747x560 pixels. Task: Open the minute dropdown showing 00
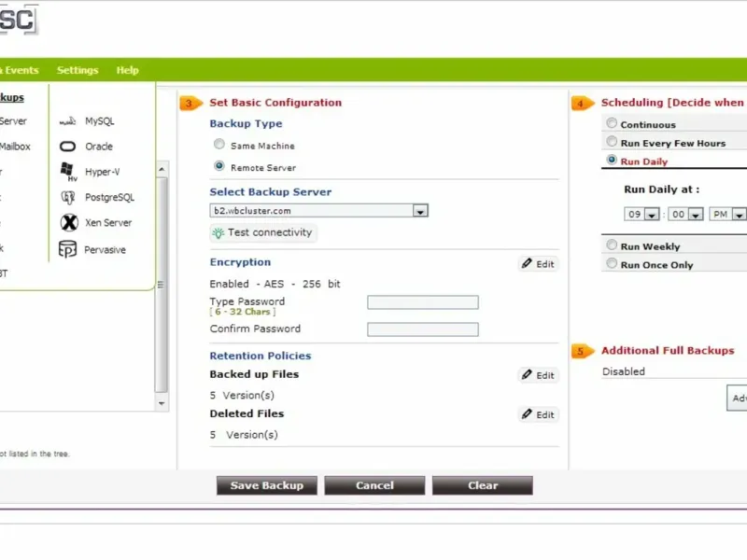(685, 215)
